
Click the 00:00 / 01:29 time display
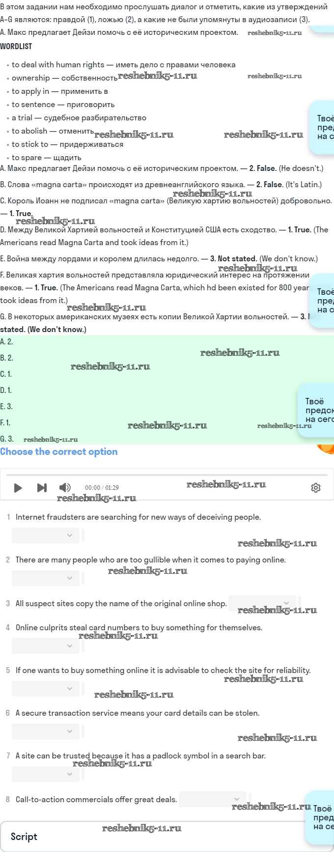(102, 488)
